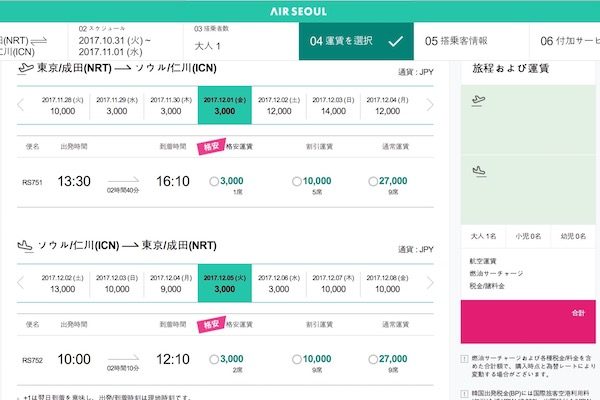Viewport: 600px width, 400px height.
Task: Click flight number RS752
Action: pos(32,361)
